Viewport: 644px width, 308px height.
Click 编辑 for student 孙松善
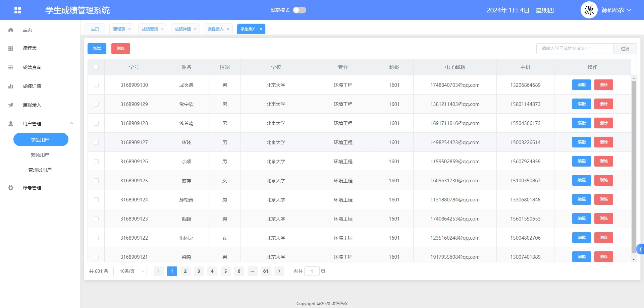click(582, 199)
